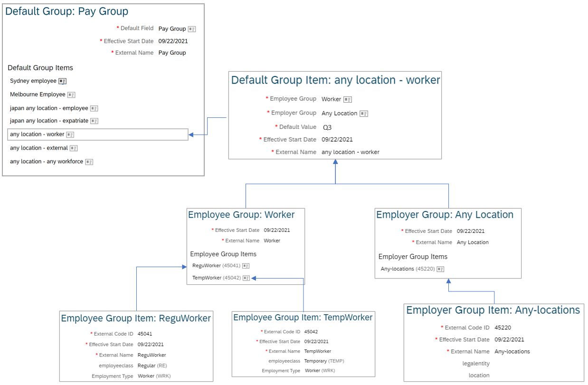Click External Name value any location - worker
The width and height of the screenshot is (588, 385).
351,153
